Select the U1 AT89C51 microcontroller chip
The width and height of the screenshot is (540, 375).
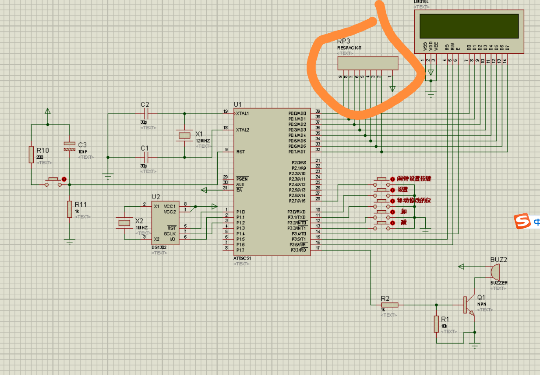[x=272, y=182]
